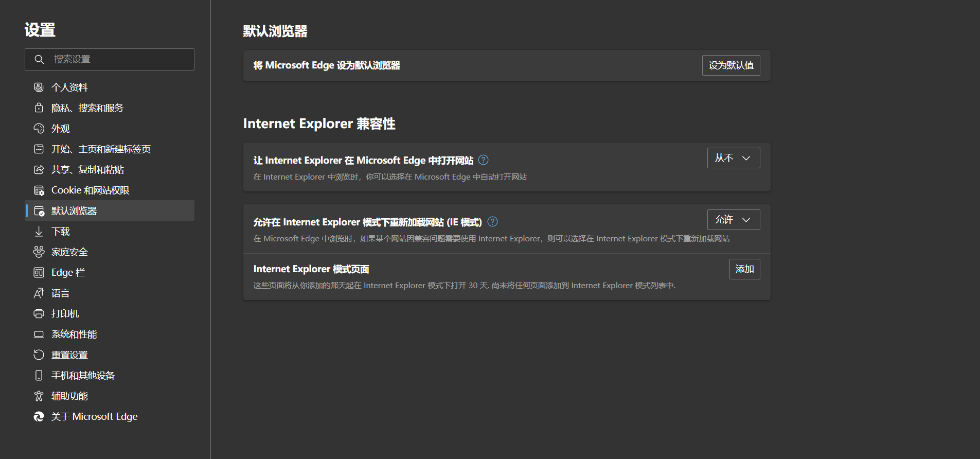Select 默认浏览器 in the sidebar
This screenshot has width=980, height=459.
[x=110, y=210]
